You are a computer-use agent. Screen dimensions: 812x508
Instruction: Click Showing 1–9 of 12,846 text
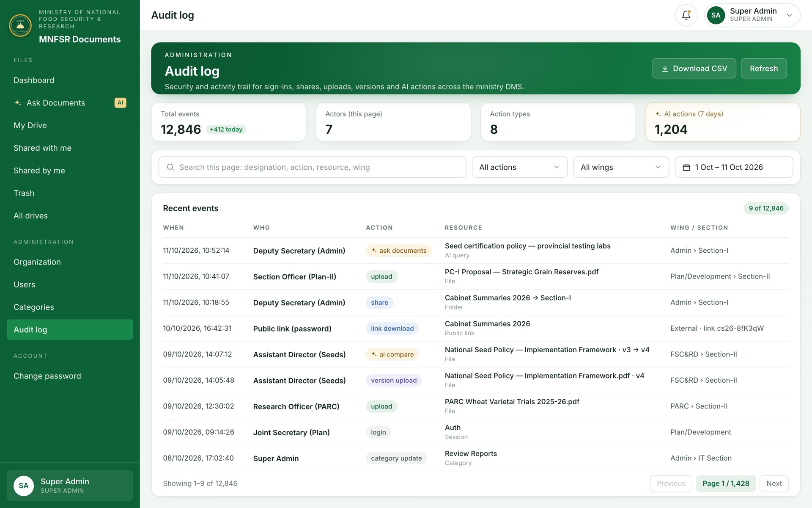pos(200,483)
